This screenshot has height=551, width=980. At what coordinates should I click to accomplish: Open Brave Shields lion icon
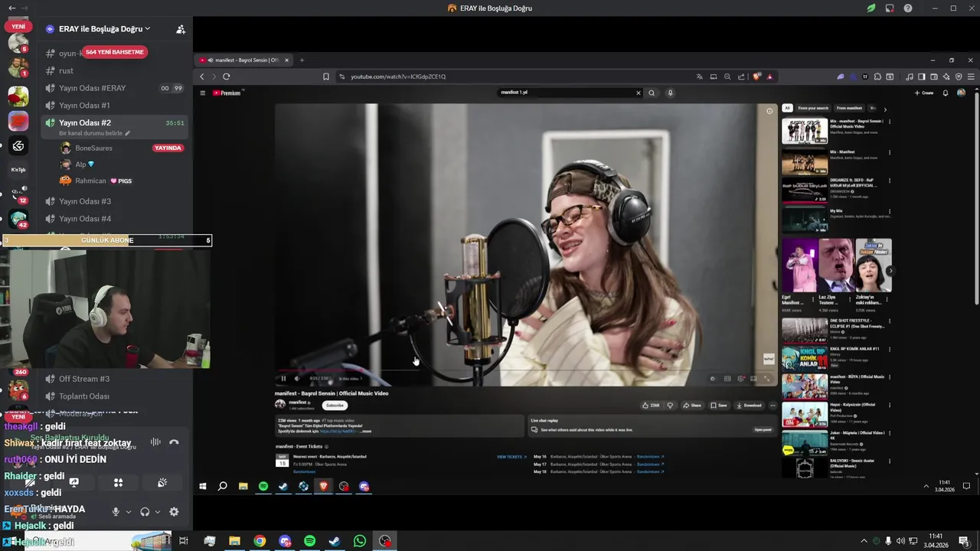pos(756,77)
